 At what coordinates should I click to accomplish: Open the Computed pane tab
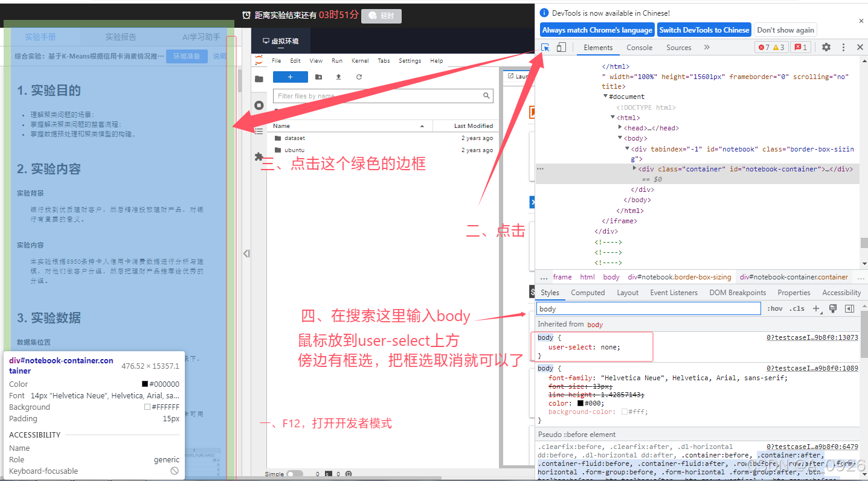pyautogui.click(x=588, y=293)
